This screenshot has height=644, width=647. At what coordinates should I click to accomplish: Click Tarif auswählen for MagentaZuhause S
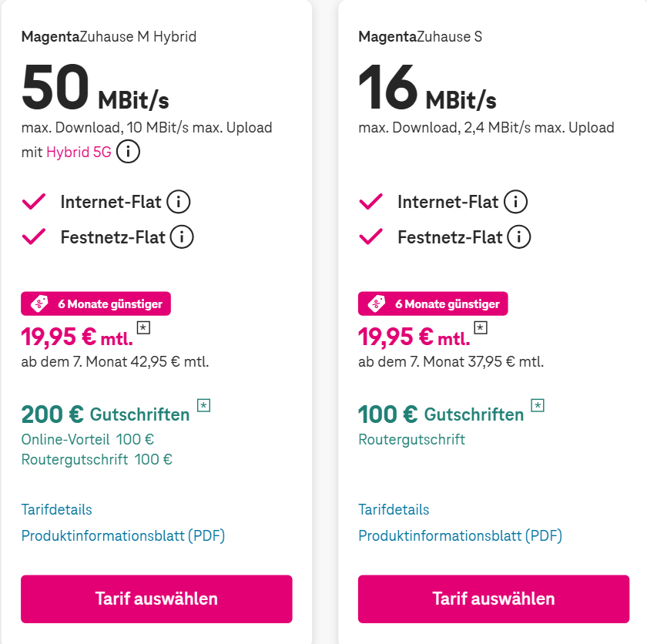(x=494, y=598)
